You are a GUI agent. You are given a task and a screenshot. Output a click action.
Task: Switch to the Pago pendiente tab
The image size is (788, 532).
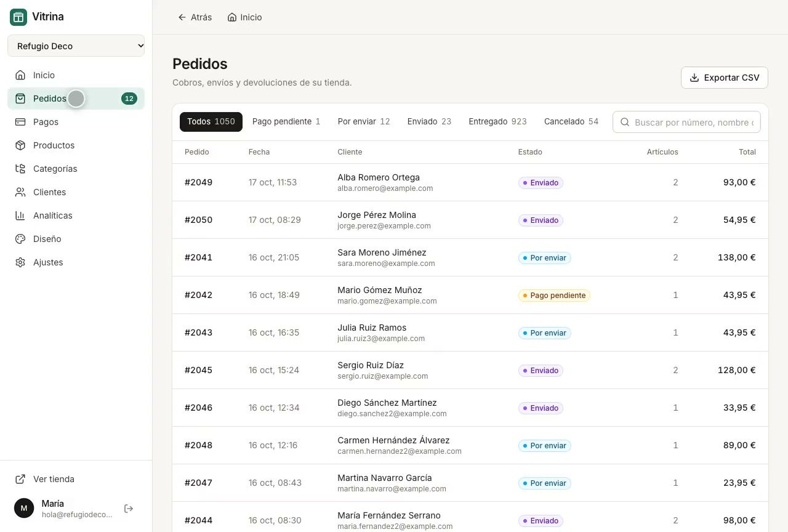(286, 122)
